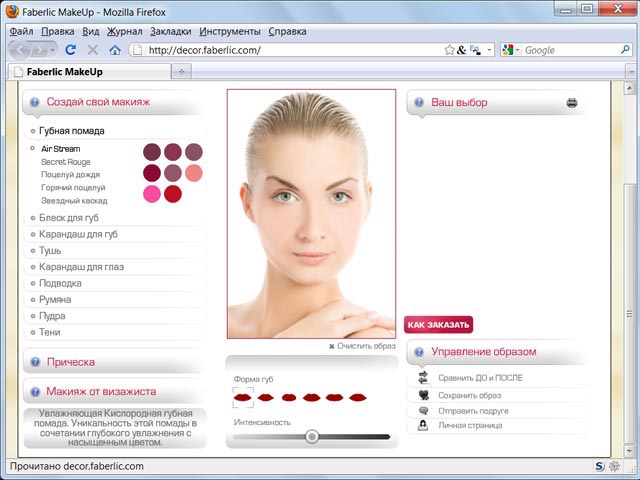Click the ampersand icon in address bar
640x480 pixels.
[x=462, y=50]
